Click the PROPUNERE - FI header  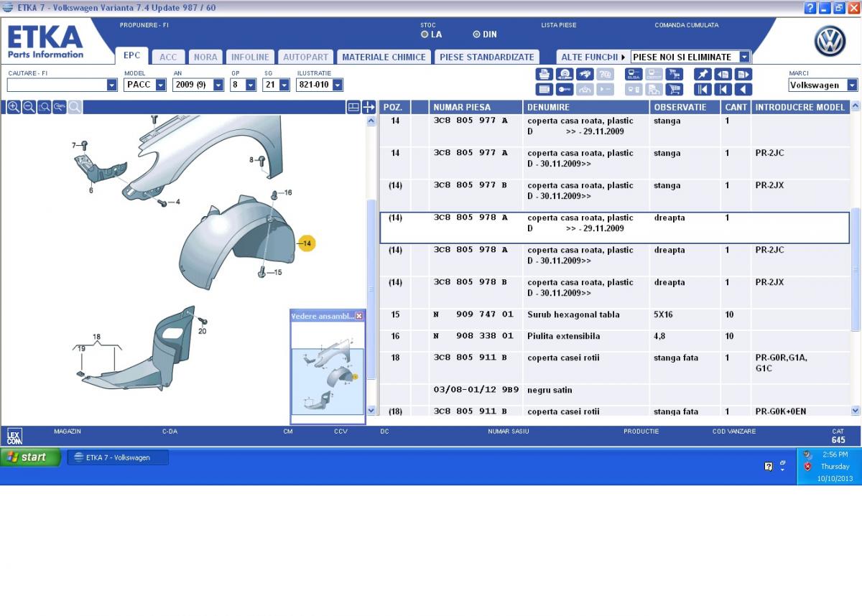(144, 25)
